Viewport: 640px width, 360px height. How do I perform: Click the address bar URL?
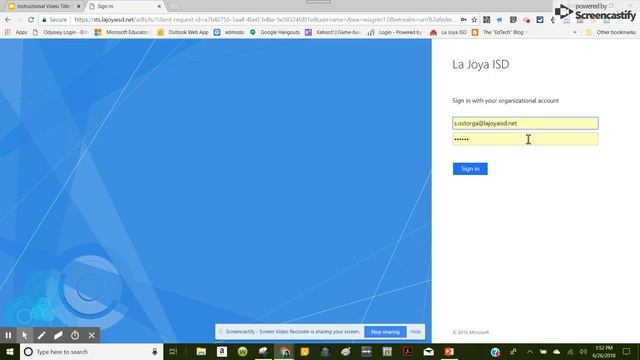(x=265, y=20)
